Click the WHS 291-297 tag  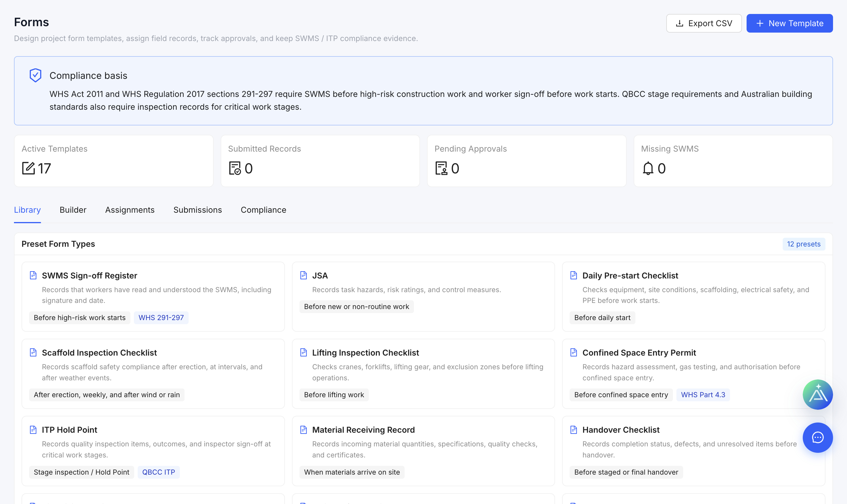tap(161, 317)
